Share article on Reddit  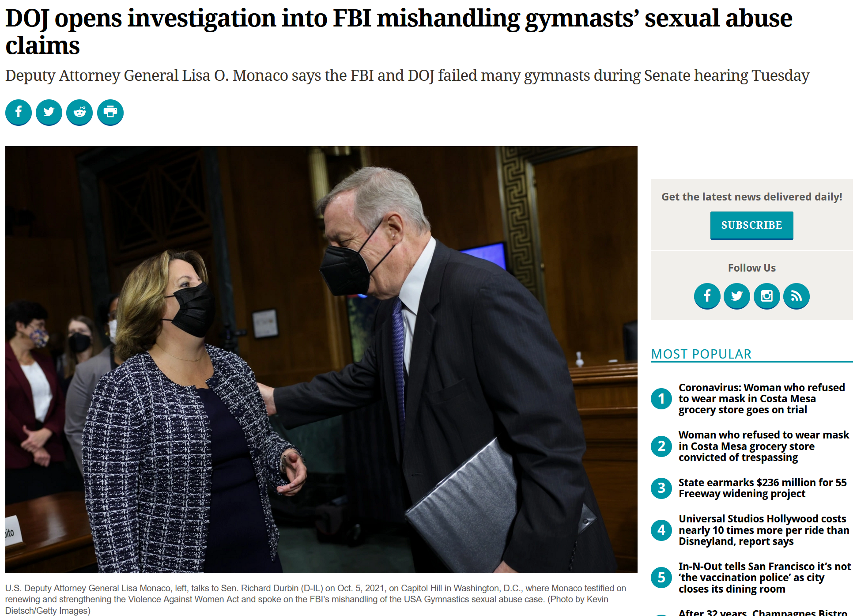pyautogui.click(x=79, y=112)
